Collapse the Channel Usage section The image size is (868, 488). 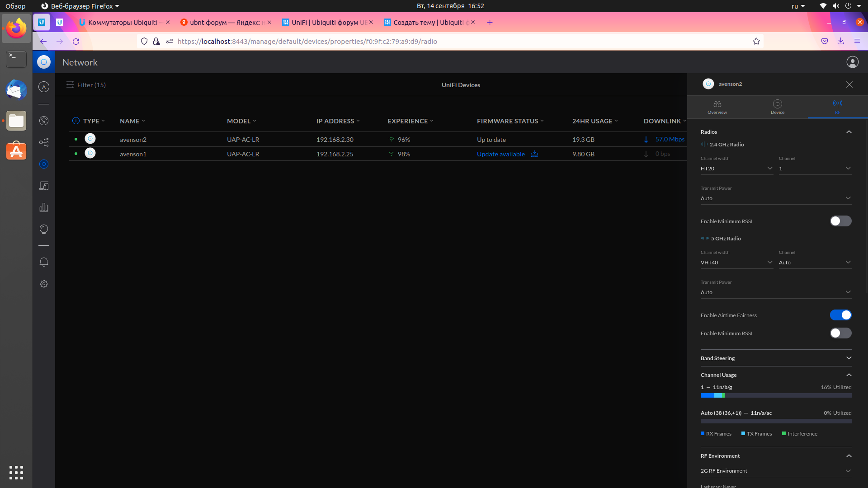[x=849, y=375]
